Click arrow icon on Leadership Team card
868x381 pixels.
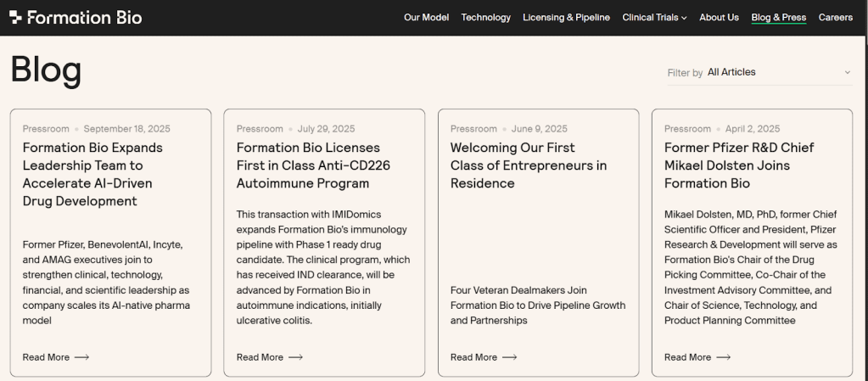(x=81, y=357)
